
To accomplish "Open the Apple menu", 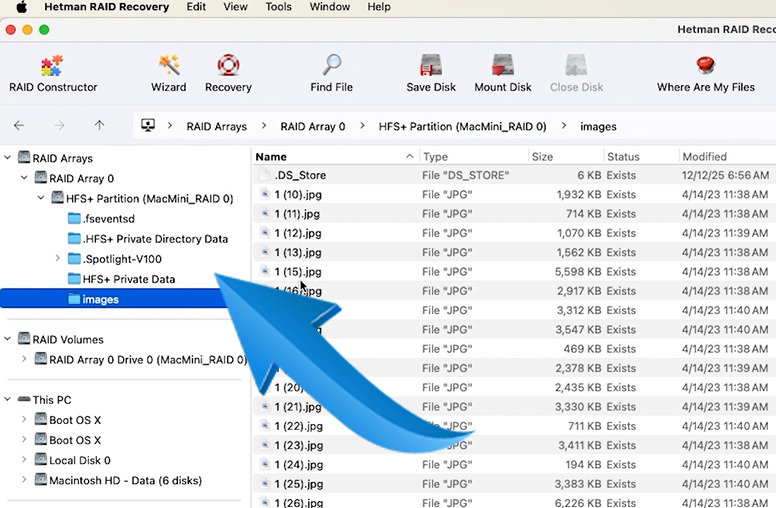I will point(22,7).
